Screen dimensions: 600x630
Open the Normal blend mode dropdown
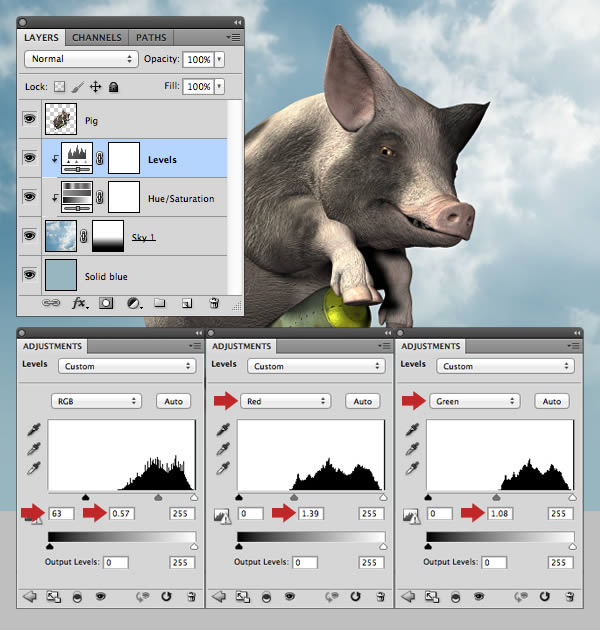[81, 59]
